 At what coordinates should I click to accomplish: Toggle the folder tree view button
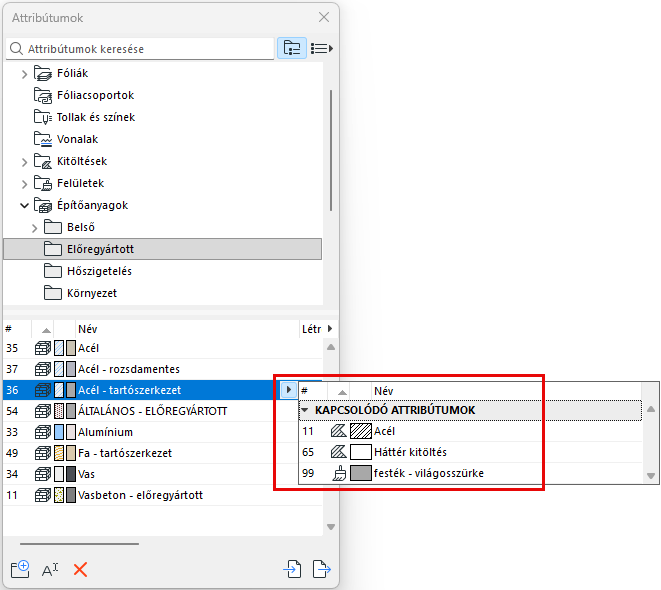pyautogui.click(x=292, y=48)
